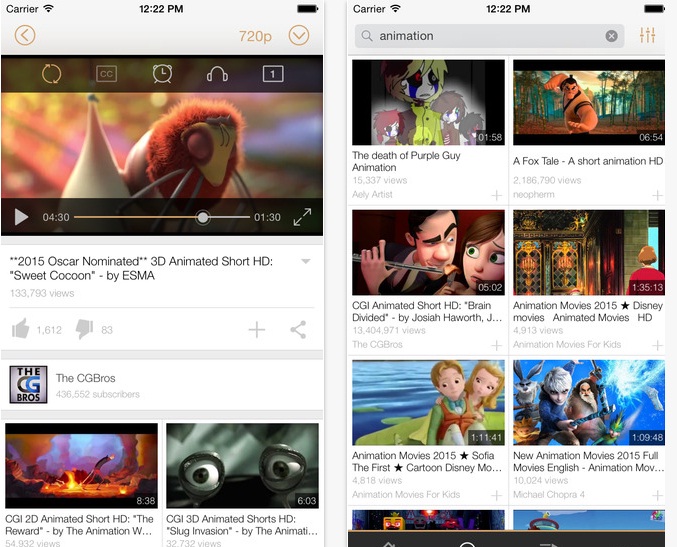Open neopherm channel link
This screenshot has width=677, height=547.
click(534, 194)
